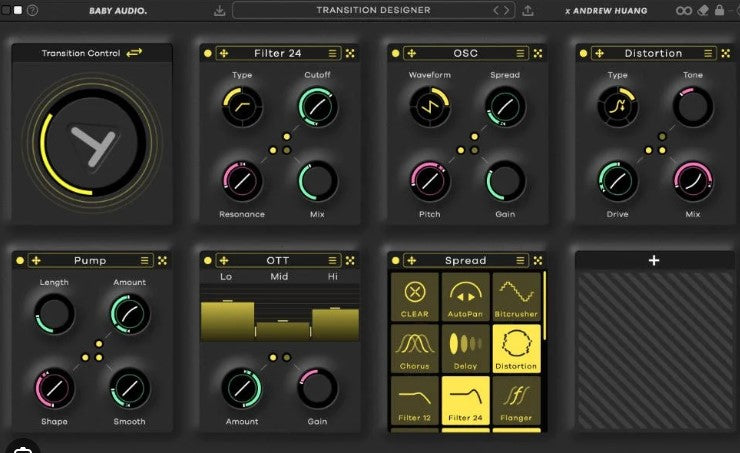Click Pump move handle icon
The image size is (740, 453).
pos(36,260)
